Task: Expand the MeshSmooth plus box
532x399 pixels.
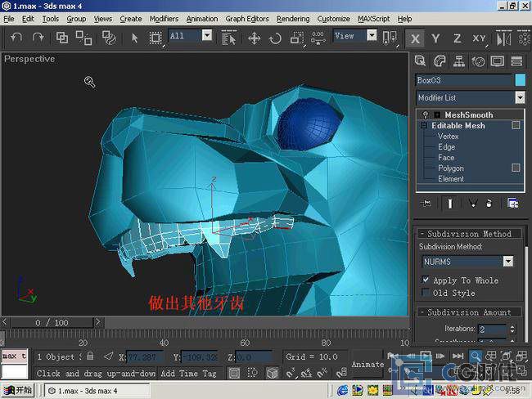Action: coord(437,114)
